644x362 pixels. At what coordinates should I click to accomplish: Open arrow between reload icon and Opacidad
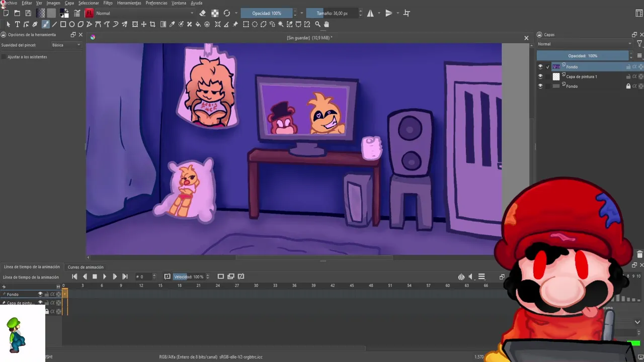[x=236, y=13]
